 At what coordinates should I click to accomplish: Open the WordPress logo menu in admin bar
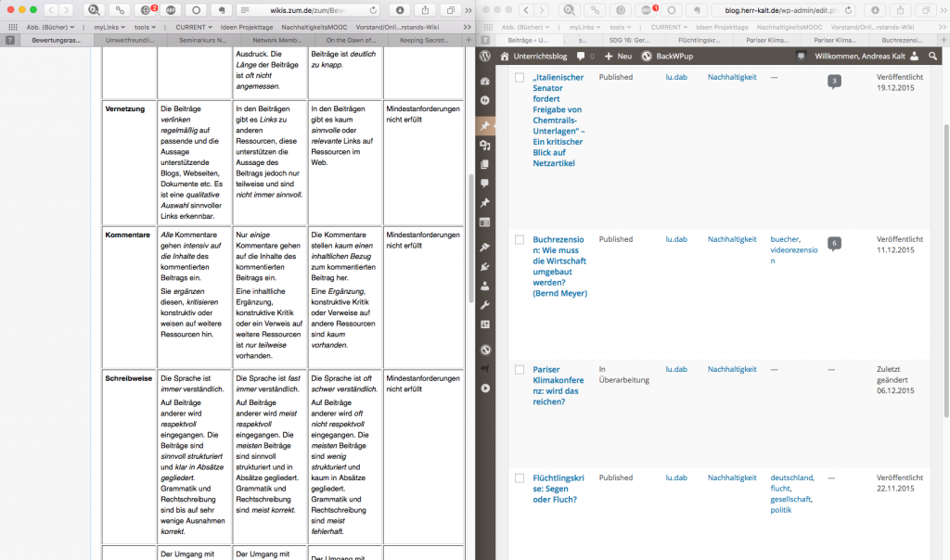click(484, 56)
